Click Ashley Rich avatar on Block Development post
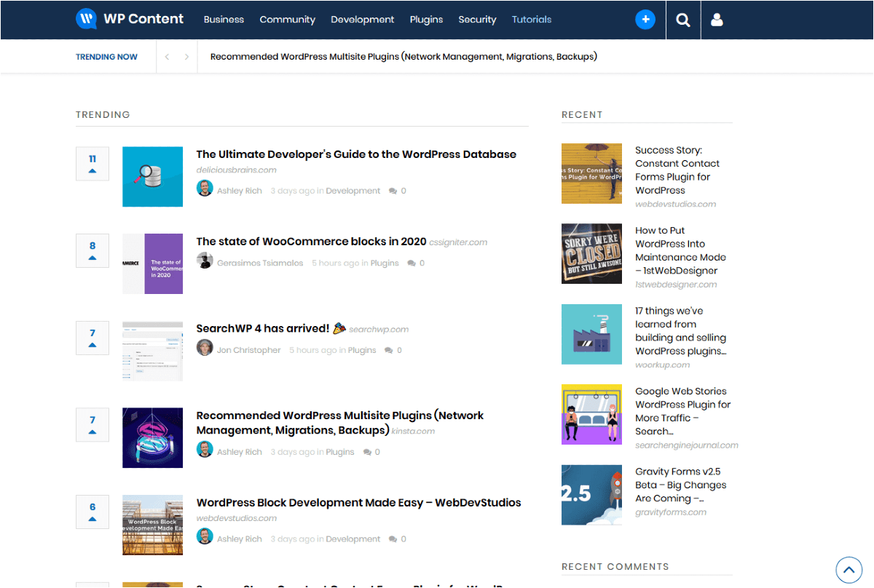 point(205,536)
